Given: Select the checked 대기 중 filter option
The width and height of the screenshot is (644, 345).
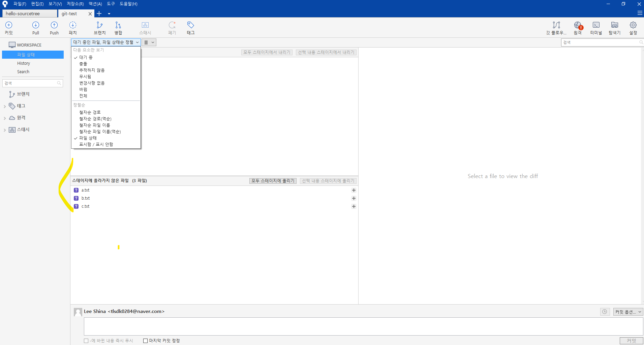Looking at the screenshot, I should pyautogui.click(x=106, y=57).
